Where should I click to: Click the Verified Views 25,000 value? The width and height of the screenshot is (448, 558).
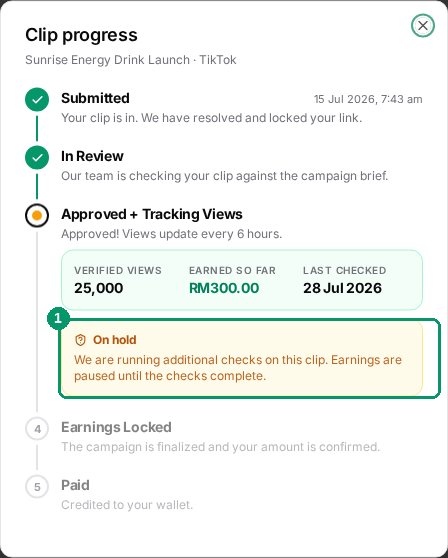pos(99,288)
